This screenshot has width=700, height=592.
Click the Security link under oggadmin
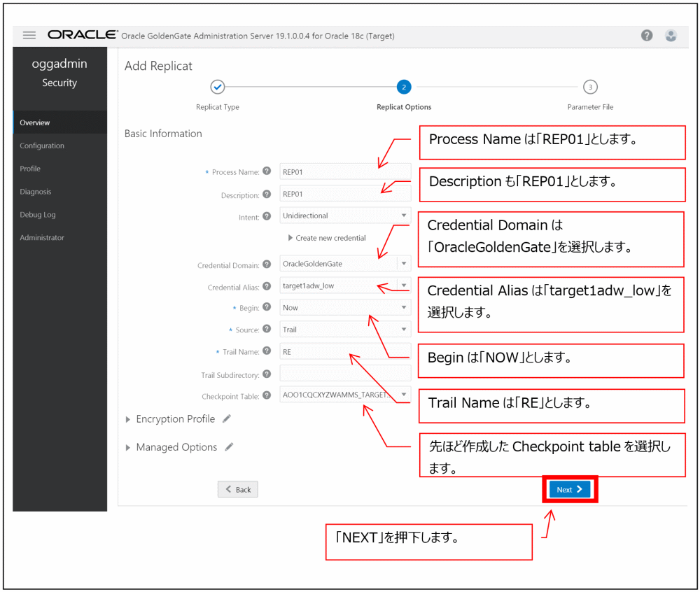[59, 83]
